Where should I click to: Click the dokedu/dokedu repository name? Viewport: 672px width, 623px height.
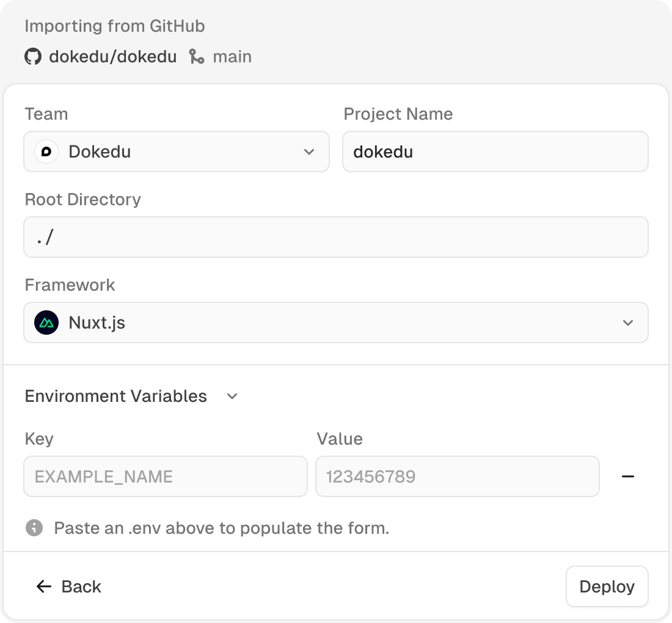114,56
